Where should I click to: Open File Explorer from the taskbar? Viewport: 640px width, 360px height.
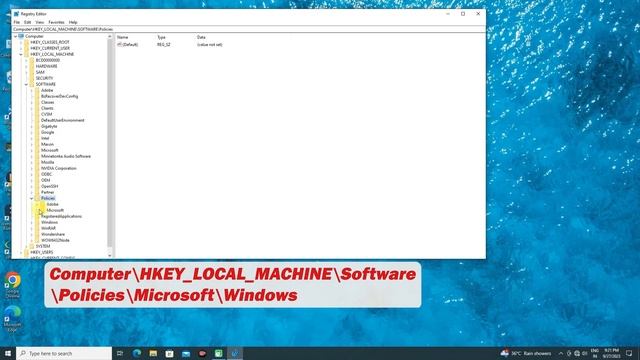[x=153, y=353]
